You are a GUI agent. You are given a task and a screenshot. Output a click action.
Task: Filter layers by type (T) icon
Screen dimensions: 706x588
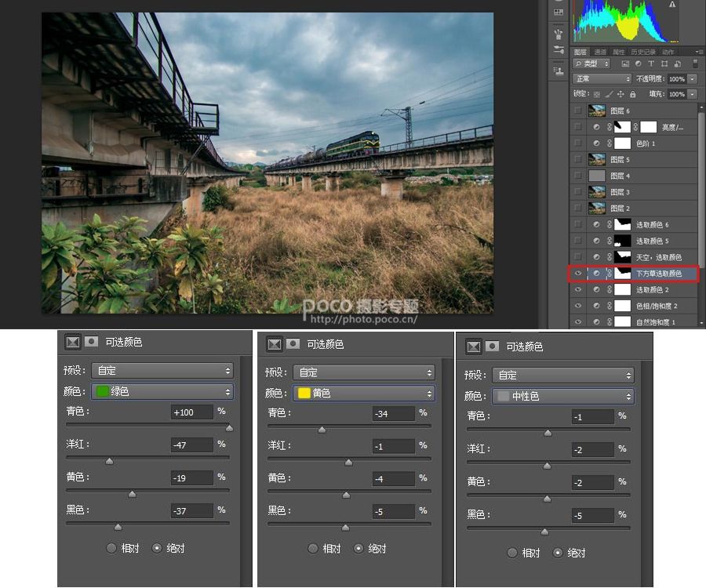pos(650,64)
